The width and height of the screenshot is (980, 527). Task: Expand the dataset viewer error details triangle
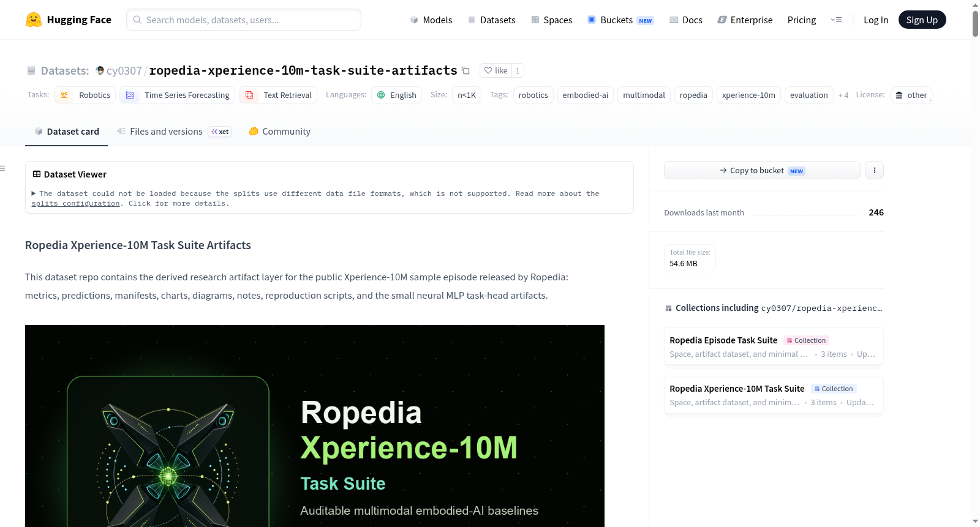tap(34, 193)
